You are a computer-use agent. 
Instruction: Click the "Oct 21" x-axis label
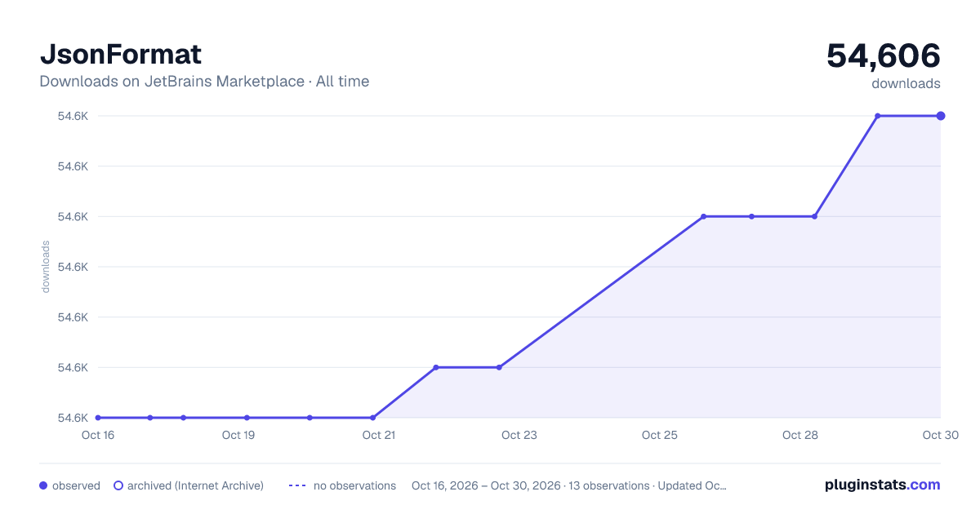click(379, 435)
